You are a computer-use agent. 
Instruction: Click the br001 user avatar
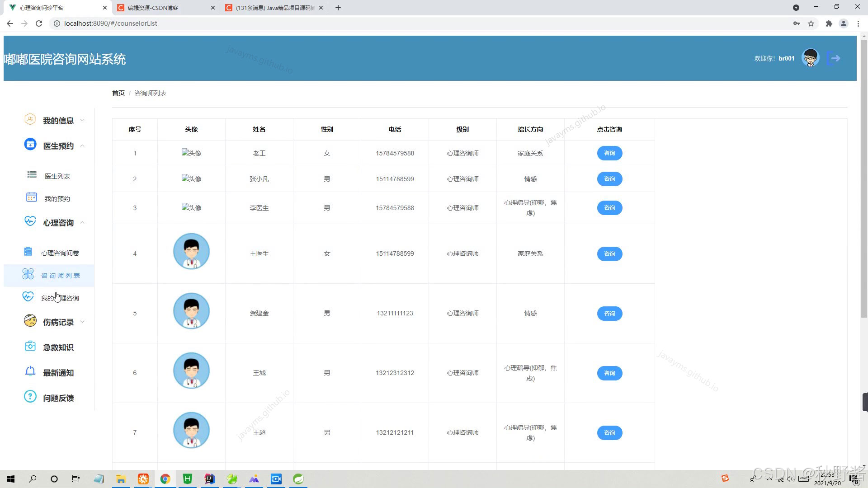pyautogui.click(x=810, y=58)
